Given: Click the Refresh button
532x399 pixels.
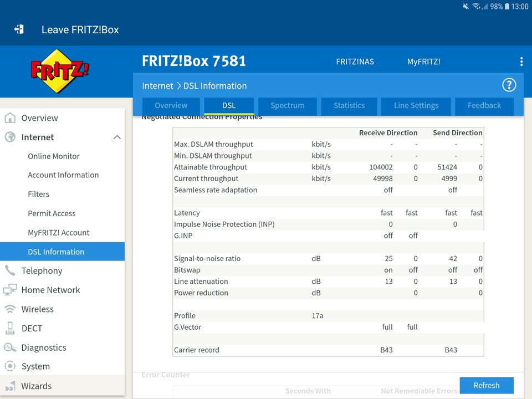Looking at the screenshot, I should pyautogui.click(x=487, y=385).
